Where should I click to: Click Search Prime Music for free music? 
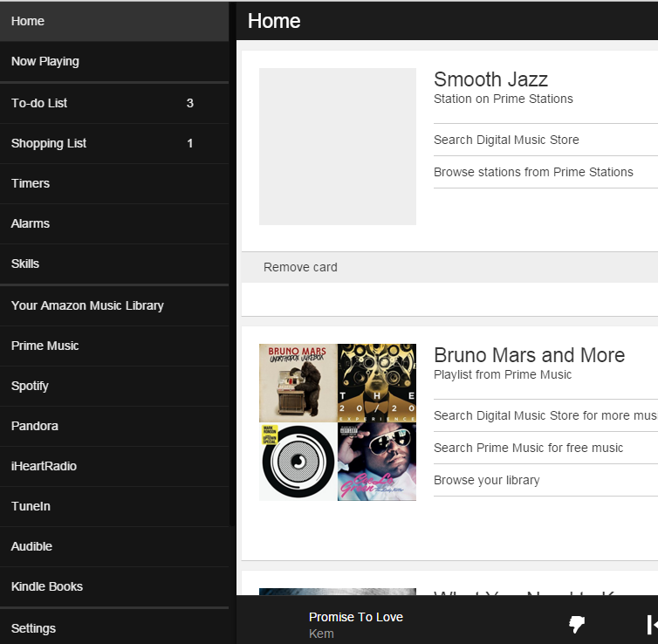pyautogui.click(x=528, y=448)
